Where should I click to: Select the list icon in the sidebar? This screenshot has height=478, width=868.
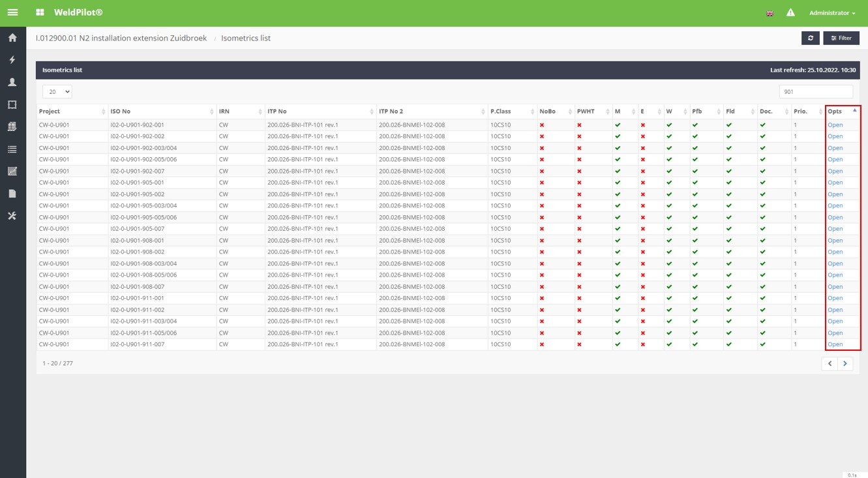tap(12, 149)
